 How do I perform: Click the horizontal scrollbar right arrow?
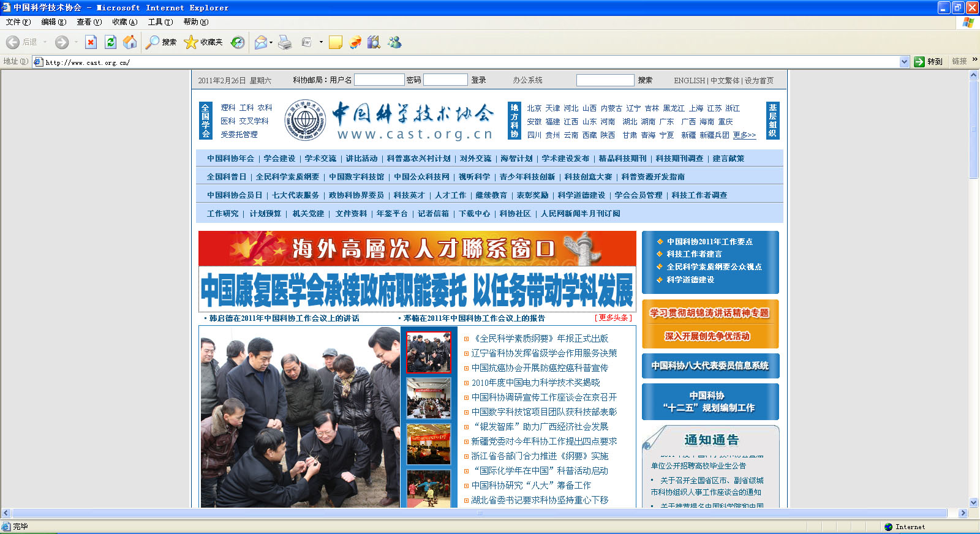point(963,513)
